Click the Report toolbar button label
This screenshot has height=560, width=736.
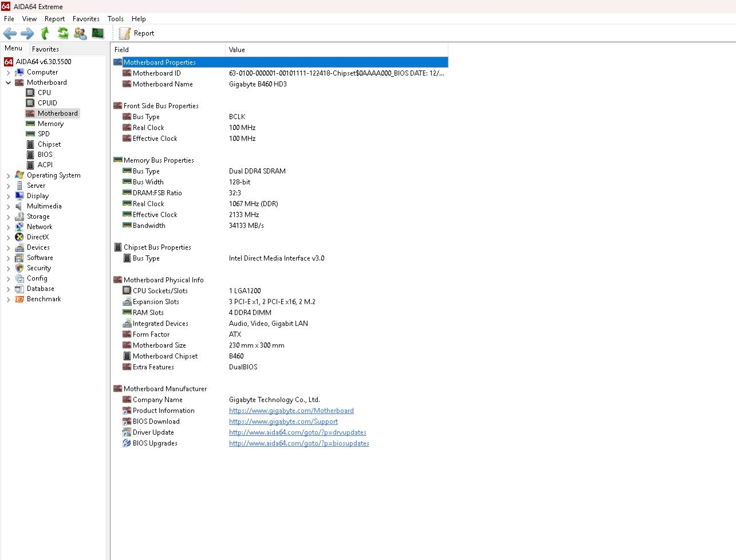coord(144,33)
